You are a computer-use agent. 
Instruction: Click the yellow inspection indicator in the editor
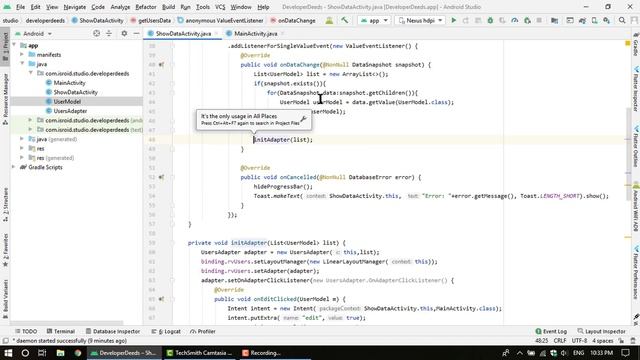click(x=628, y=43)
